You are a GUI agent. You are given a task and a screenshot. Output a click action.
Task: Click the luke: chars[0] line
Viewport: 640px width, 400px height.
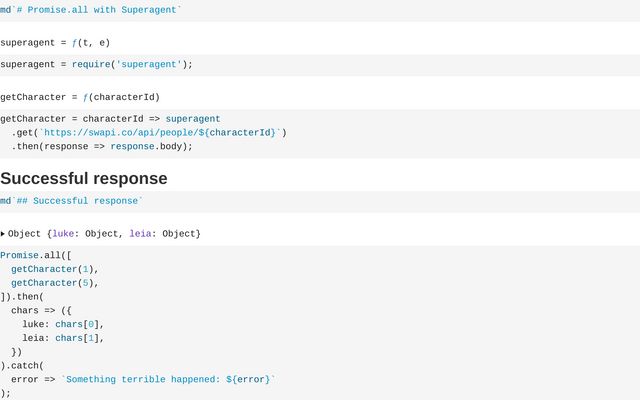[63, 324]
